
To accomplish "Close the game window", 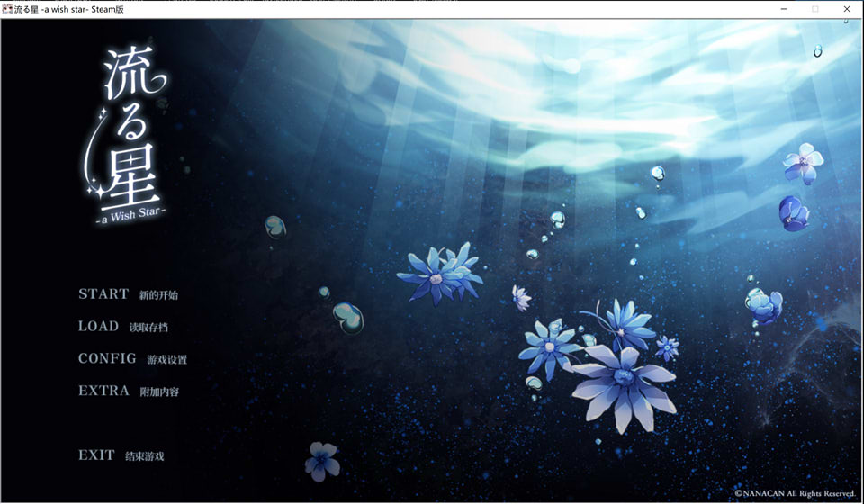I will [x=847, y=9].
